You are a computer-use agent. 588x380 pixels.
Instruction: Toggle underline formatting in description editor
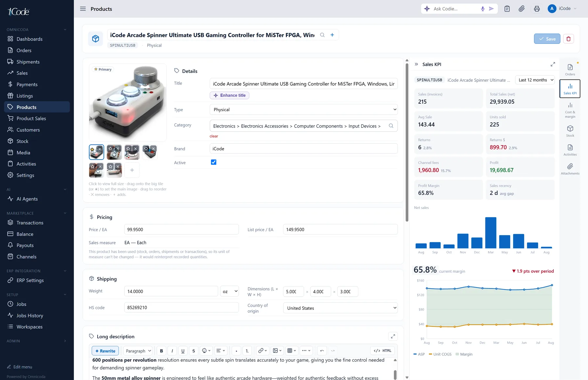[183, 351]
